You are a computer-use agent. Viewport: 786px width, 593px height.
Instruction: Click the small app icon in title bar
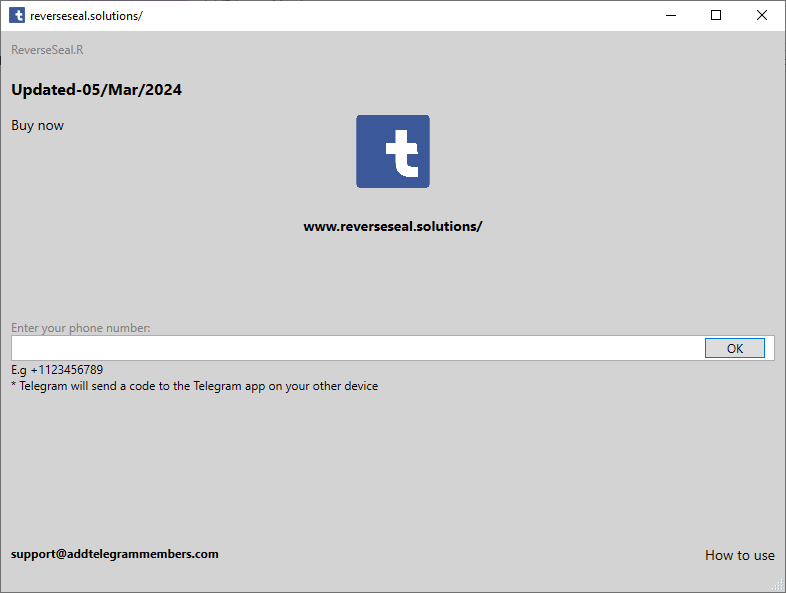pyautogui.click(x=17, y=15)
